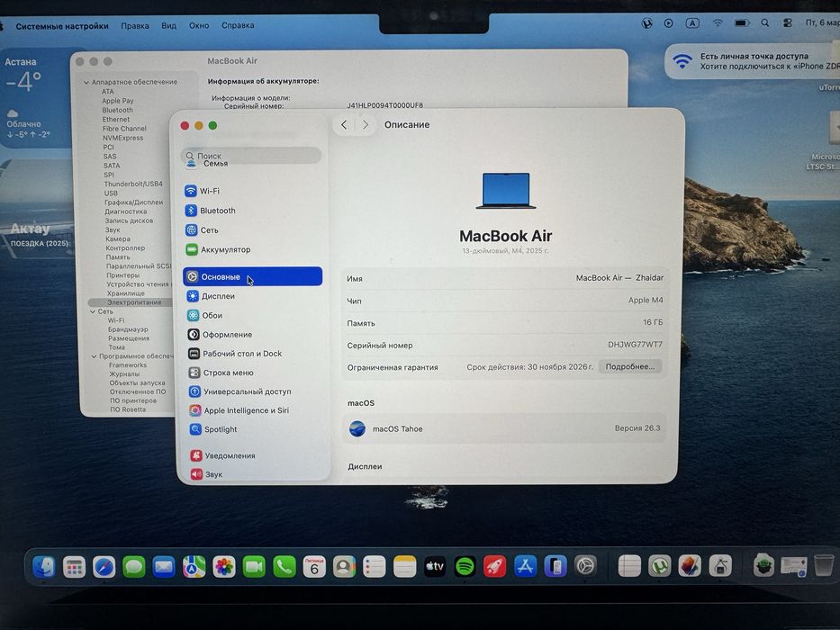The width and height of the screenshot is (840, 630).
Task: Go forward with the right chevron button
Action: tap(366, 125)
